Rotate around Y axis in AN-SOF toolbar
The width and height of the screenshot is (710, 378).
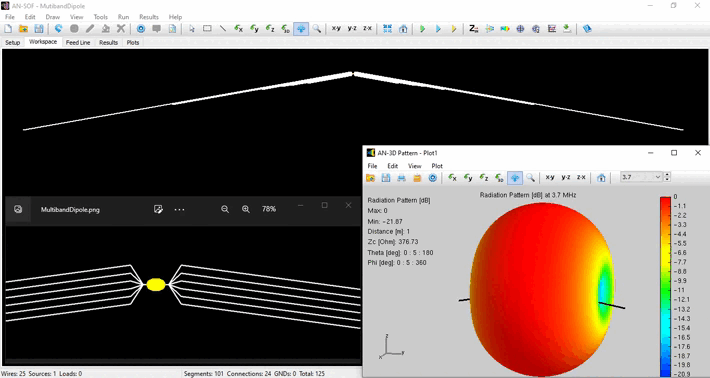pyautogui.click(x=254, y=29)
